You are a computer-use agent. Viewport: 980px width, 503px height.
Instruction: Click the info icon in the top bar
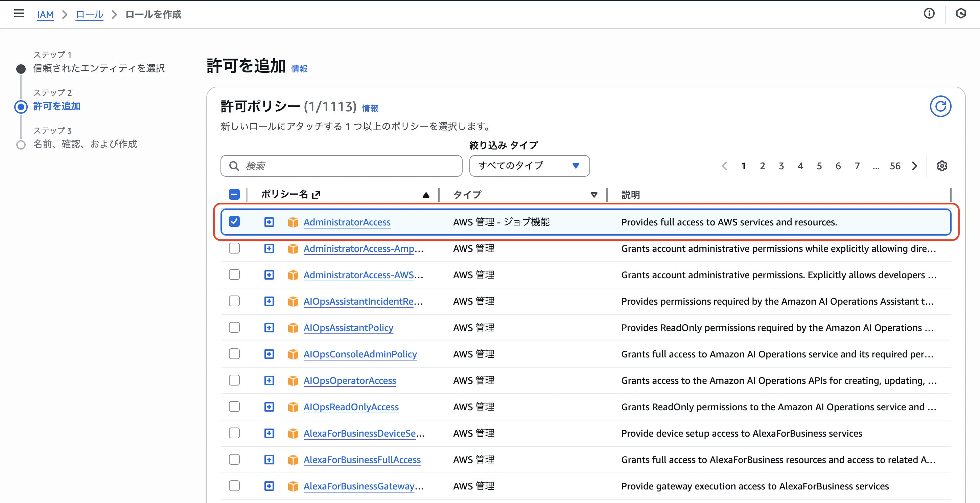click(x=929, y=14)
